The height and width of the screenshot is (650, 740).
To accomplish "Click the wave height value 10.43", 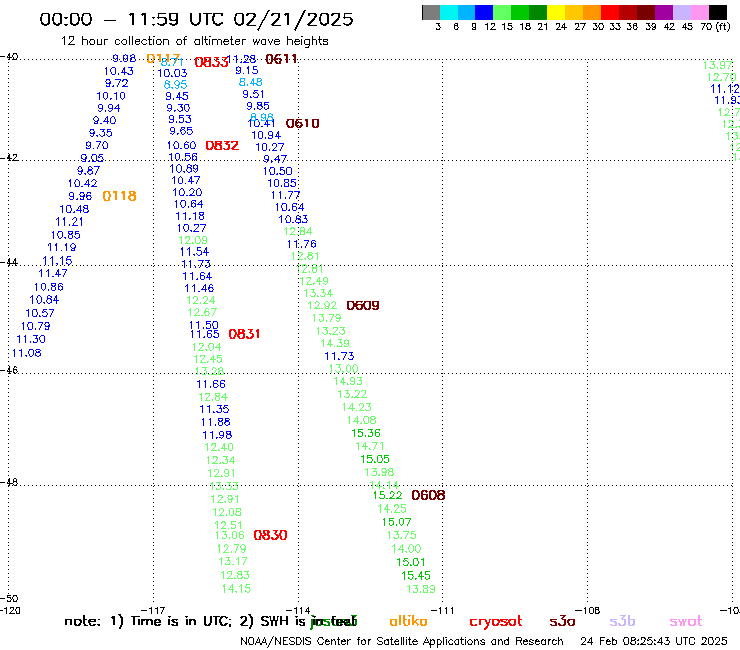I will [119, 71].
